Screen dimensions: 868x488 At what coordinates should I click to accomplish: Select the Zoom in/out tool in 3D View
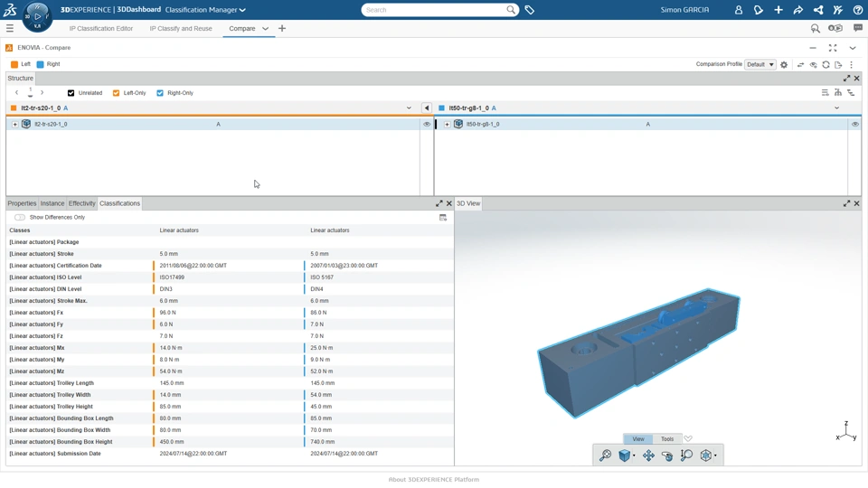[686, 455]
